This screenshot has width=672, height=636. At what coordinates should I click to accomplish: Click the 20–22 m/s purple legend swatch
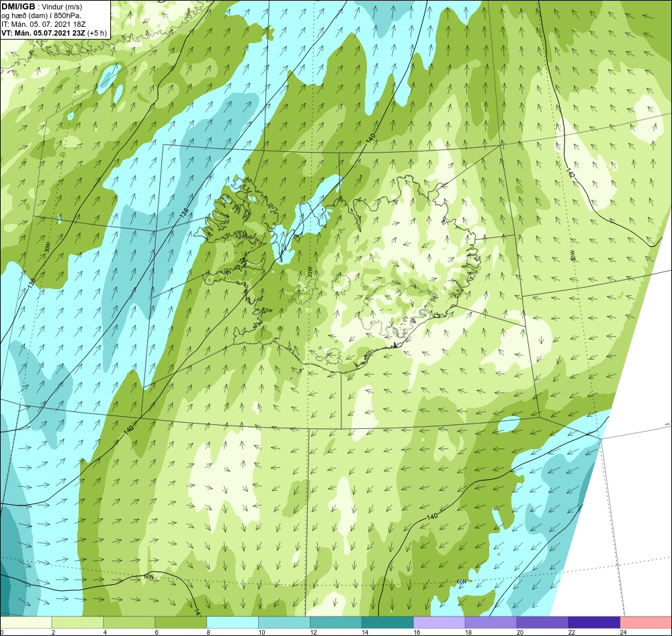point(542,623)
